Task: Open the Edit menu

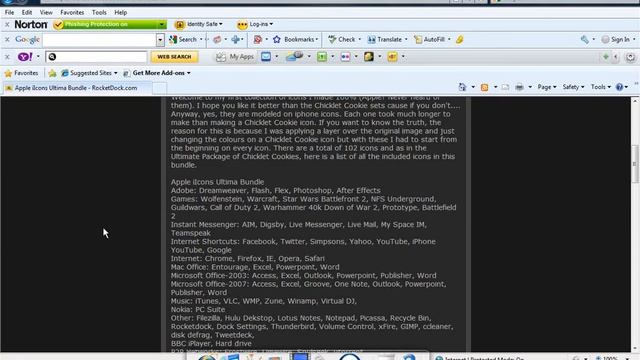Action: (27, 13)
